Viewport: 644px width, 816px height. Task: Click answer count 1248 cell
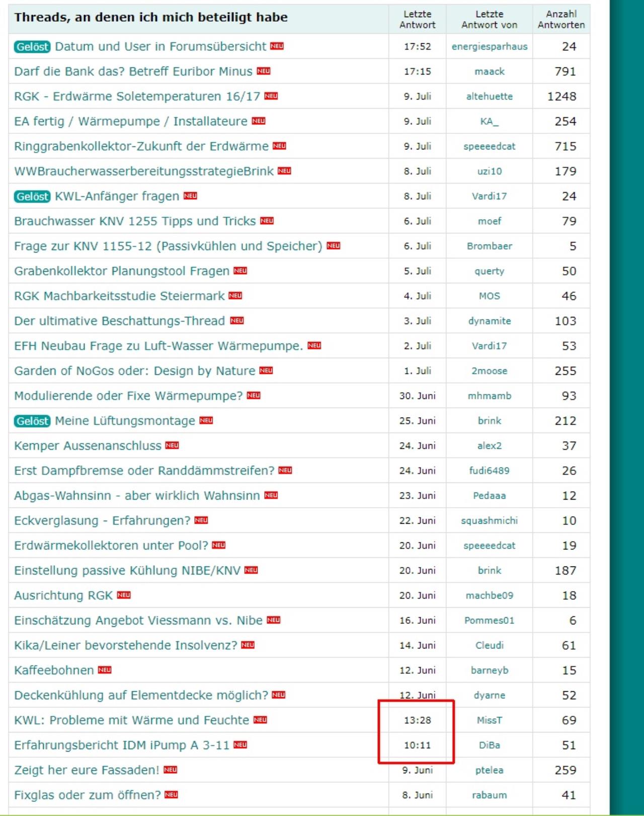tap(561, 96)
